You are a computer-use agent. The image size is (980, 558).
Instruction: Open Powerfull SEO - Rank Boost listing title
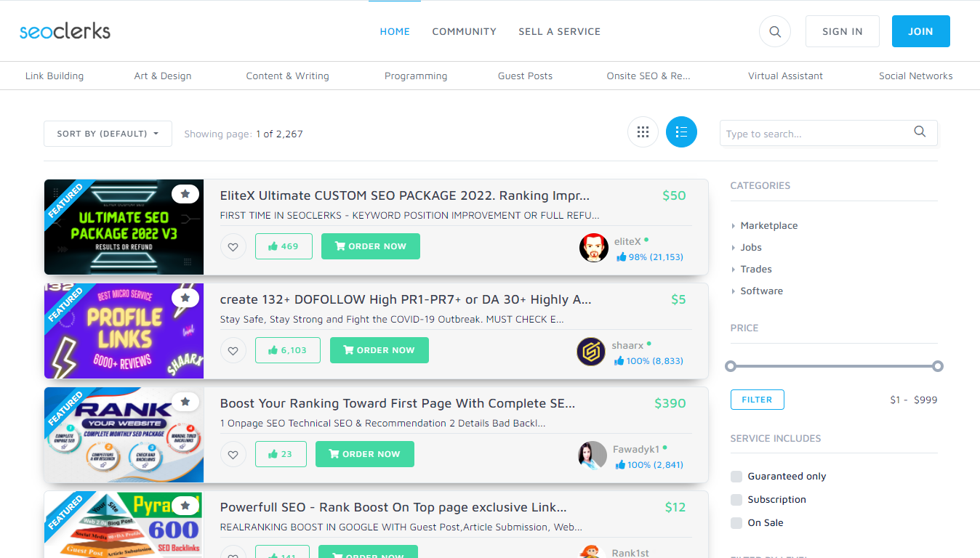pos(393,507)
